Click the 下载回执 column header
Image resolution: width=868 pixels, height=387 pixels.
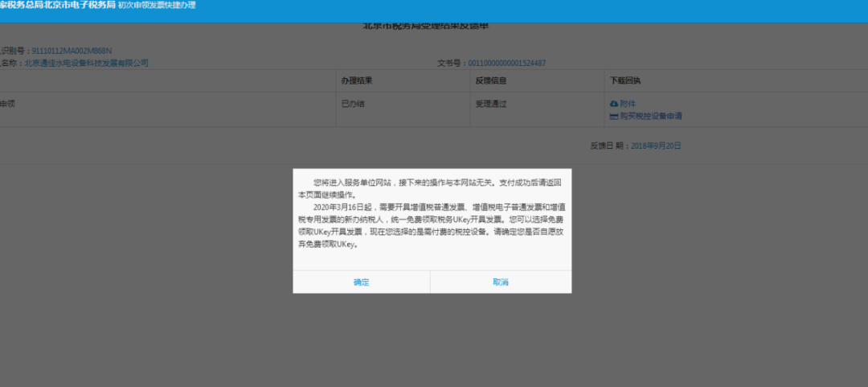pyautogui.click(x=625, y=80)
